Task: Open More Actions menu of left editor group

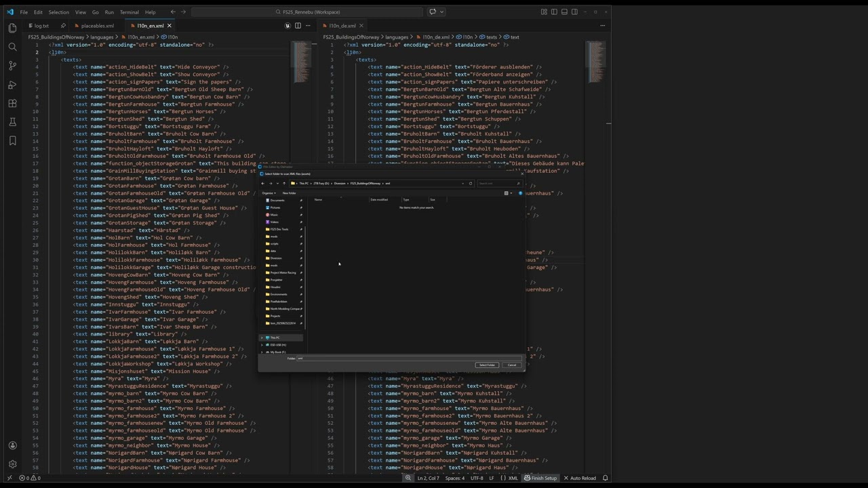Action: pyautogui.click(x=307, y=26)
